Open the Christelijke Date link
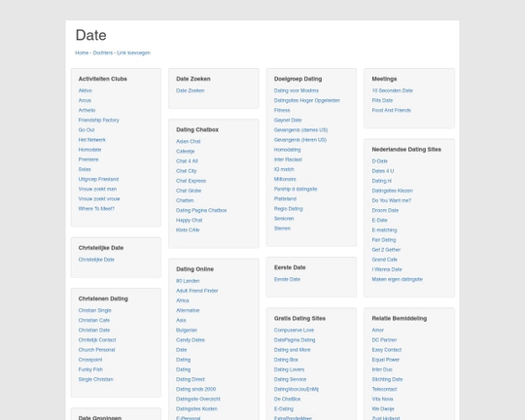The width and height of the screenshot is (525, 420). (x=96, y=260)
